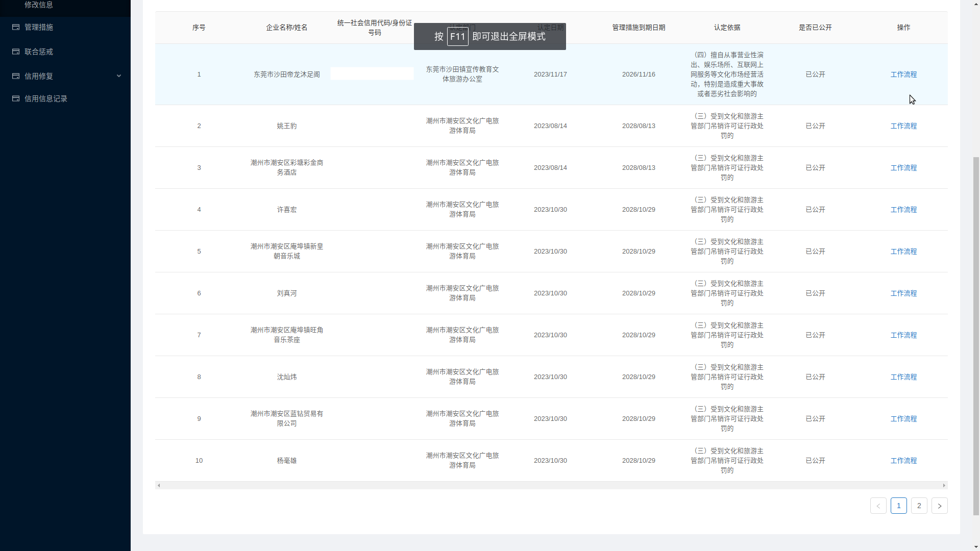The height and width of the screenshot is (551, 980).
Task: Click the 管理措施 sidebar icon
Action: click(x=15, y=27)
